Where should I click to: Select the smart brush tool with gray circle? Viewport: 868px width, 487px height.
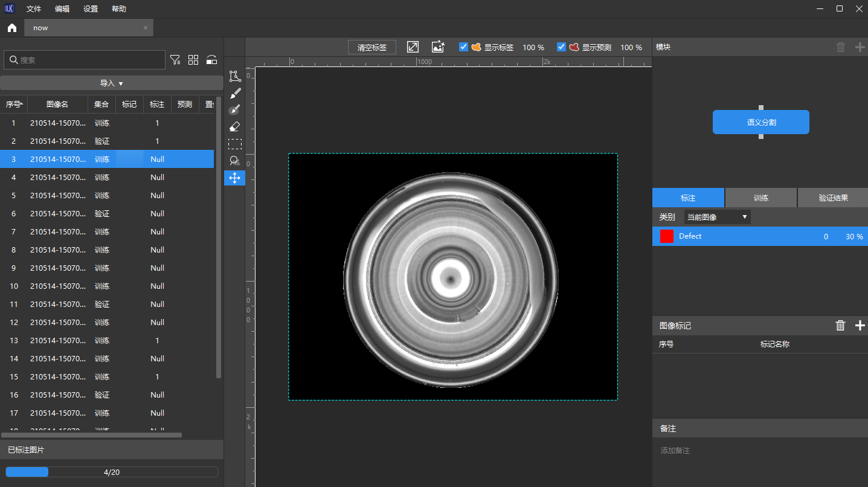click(235, 110)
